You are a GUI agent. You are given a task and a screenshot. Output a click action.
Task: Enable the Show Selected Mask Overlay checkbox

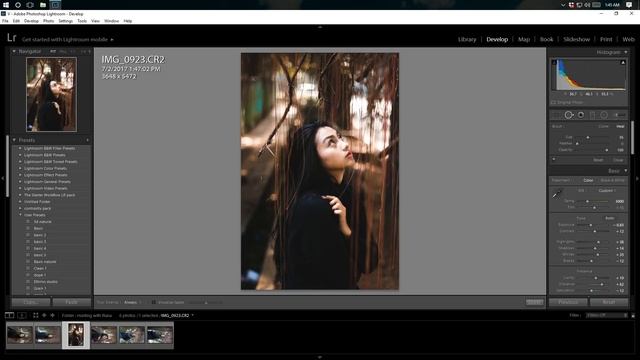coord(153,302)
